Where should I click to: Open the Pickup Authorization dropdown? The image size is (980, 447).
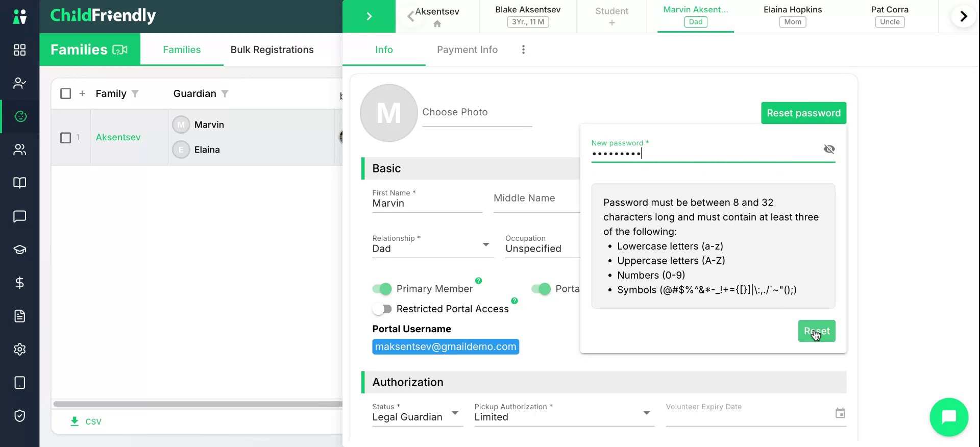coord(564,413)
